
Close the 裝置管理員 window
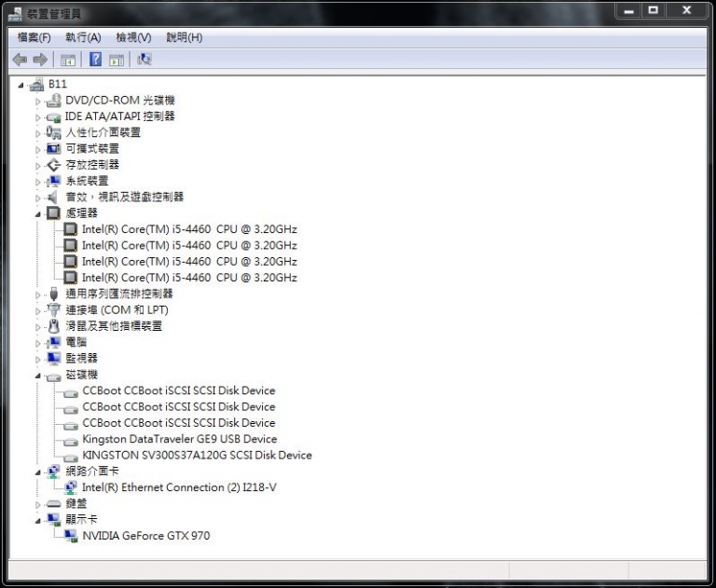pyautogui.click(x=686, y=10)
